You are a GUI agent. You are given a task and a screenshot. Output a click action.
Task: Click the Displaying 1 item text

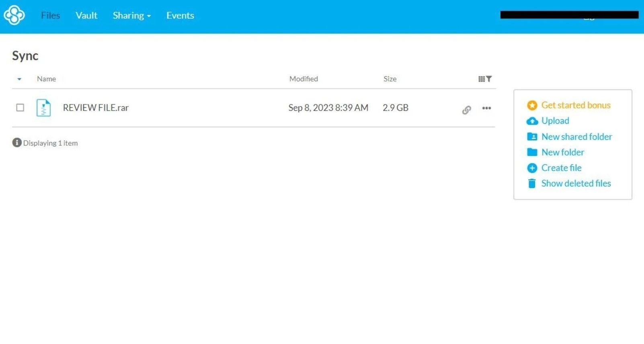point(50,143)
